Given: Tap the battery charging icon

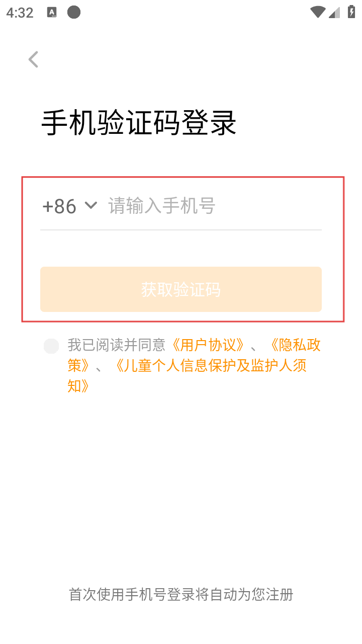Looking at the screenshot, I should [x=351, y=13].
